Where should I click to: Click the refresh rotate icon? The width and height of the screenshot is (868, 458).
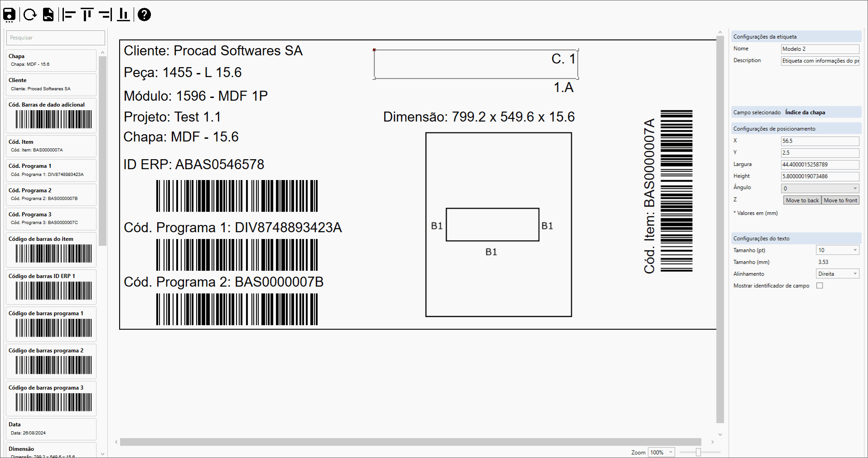30,15
